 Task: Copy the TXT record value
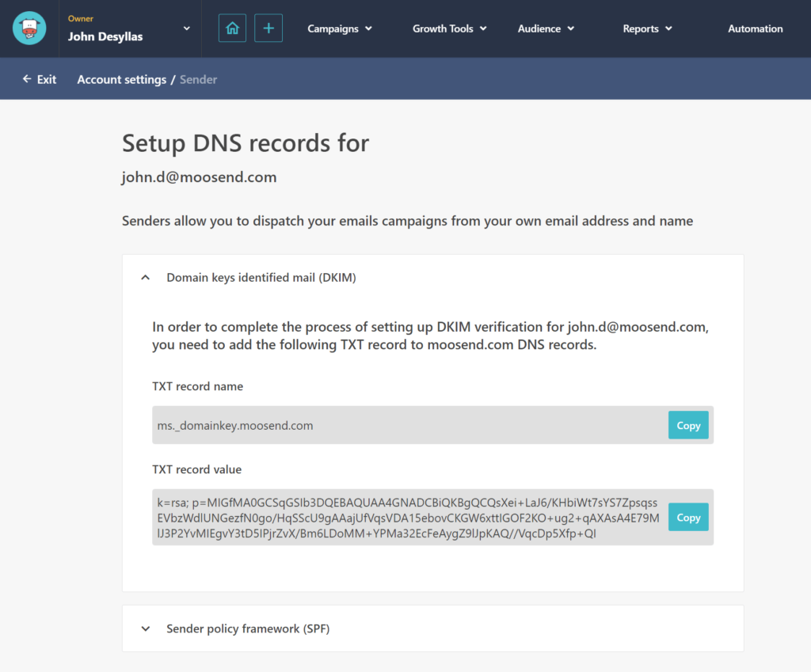pos(687,517)
